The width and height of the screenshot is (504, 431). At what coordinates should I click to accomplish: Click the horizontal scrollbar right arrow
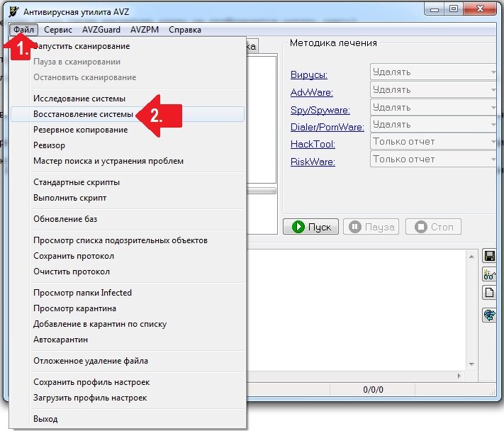point(459,376)
